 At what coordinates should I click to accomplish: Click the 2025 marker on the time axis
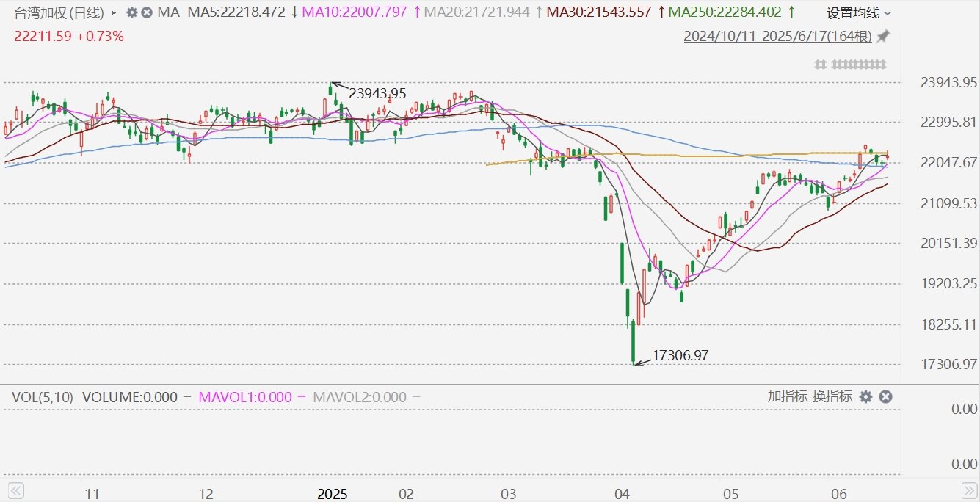[x=332, y=494]
